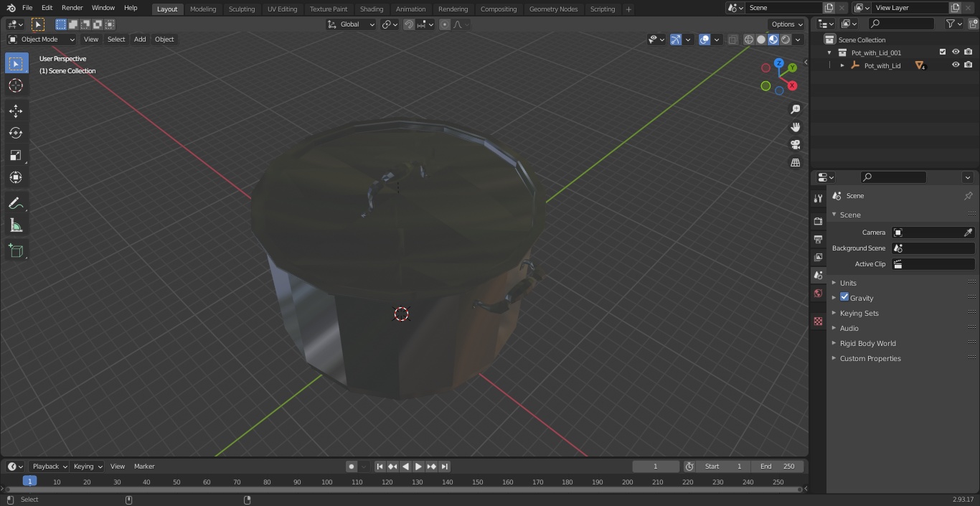Open Global transform orientation dropdown
This screenshot has width=980, height=506.
pos(352,24)
